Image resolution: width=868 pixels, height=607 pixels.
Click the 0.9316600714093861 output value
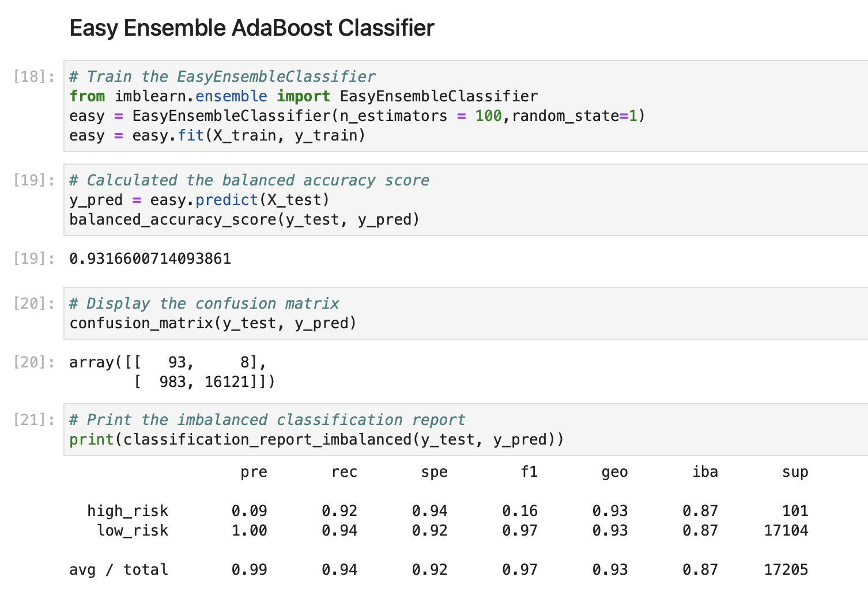150,259
